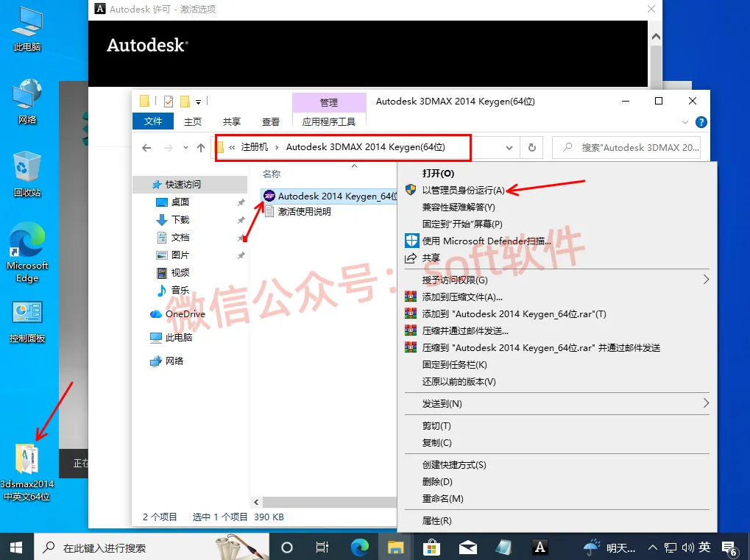Select the 回收站 recycle bin icon
Viewport: 750px width, 560px height.
[x=27, y=174]
